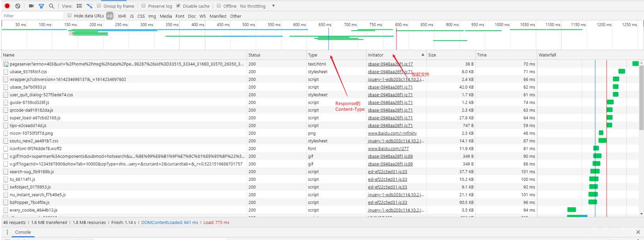Open the No throttling dropdown
The width and height of the screenshot is (644, 240).
(253, 6)
